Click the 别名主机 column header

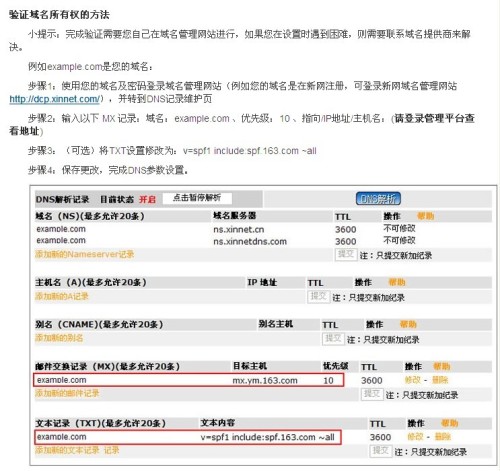point(276,324)
